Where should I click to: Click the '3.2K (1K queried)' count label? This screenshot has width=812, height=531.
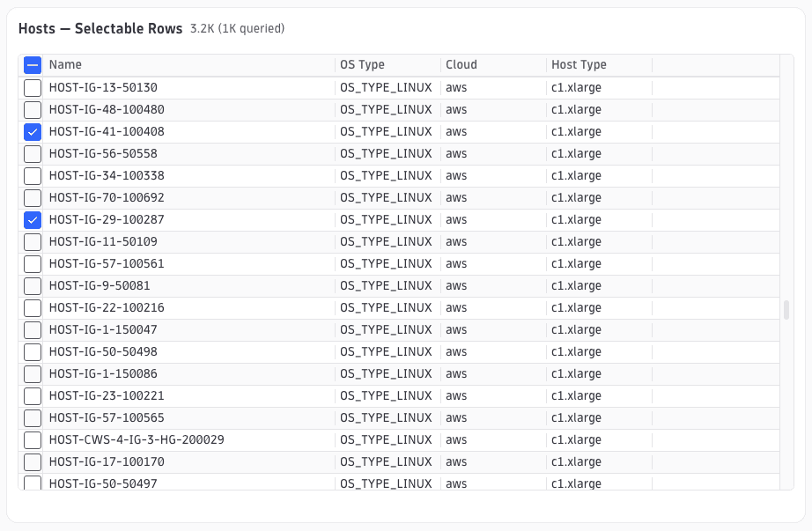coord(237,28)
